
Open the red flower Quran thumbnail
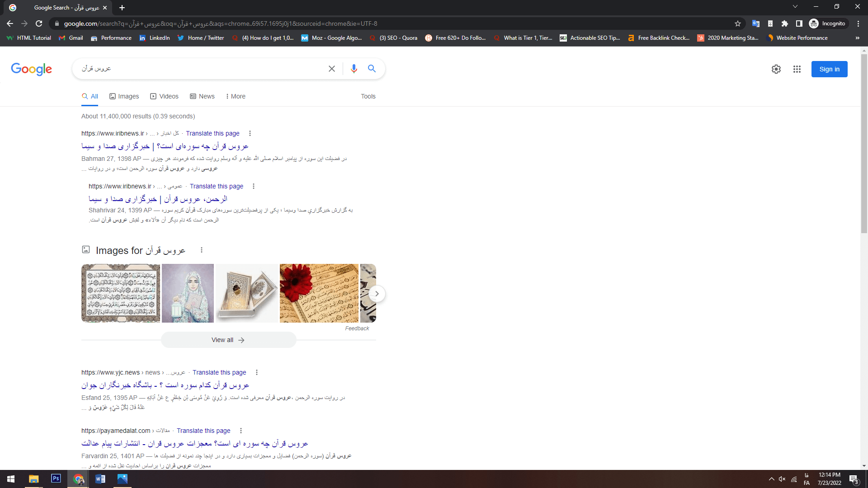coord(319,293)
